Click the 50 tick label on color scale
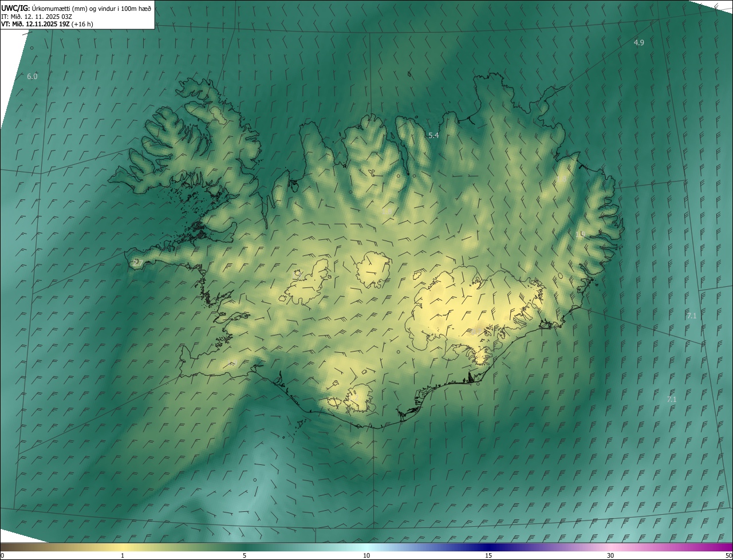The width and height of the screenshot is (733, 560). point(728,555)
